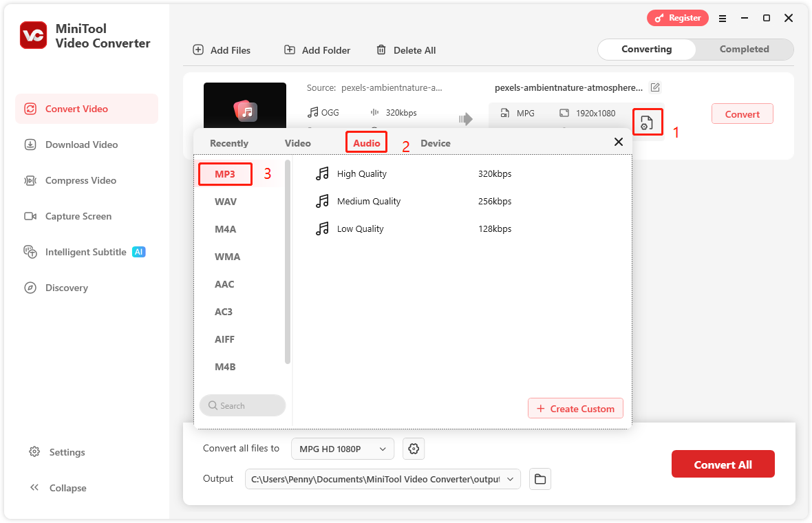This screenshot has height=523, width=812.
Task: Open the hamburger menu icon
Action: [723, 19]
